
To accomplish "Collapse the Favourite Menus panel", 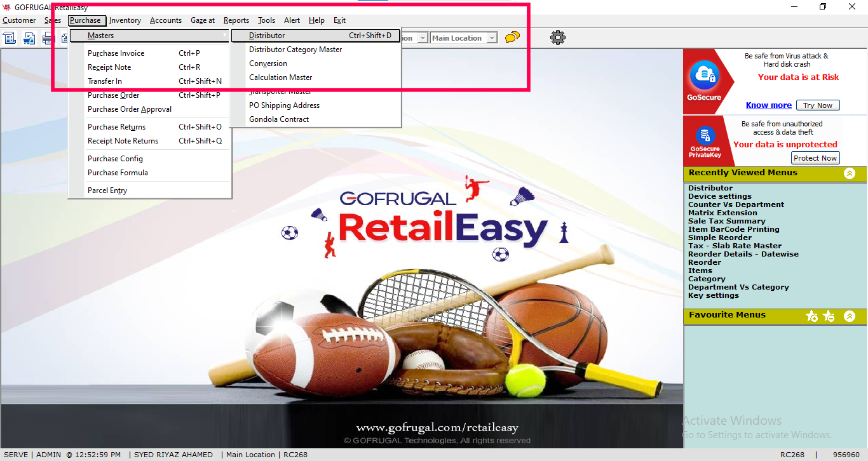I will [x=850, y=316].
